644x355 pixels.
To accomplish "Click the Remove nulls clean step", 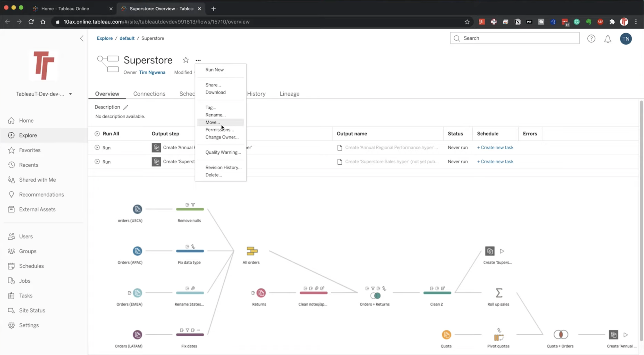I will 190,209.
